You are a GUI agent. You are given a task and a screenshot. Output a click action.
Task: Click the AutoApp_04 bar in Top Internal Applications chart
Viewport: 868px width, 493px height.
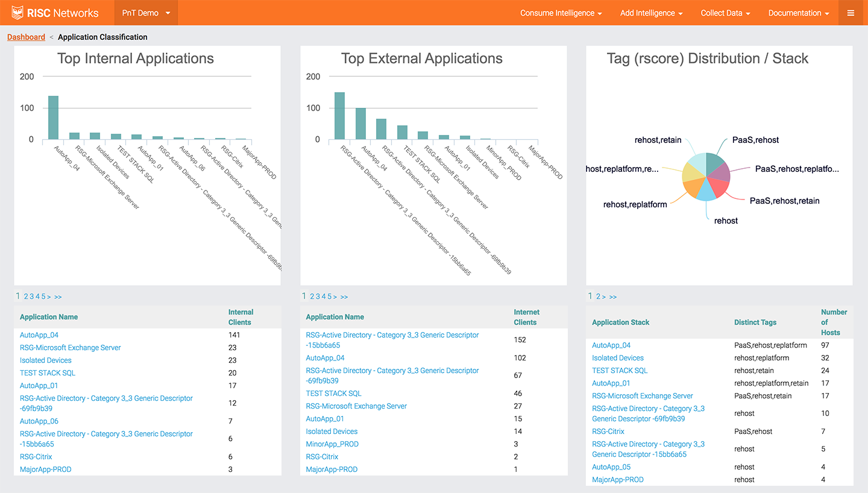[54, 118]
